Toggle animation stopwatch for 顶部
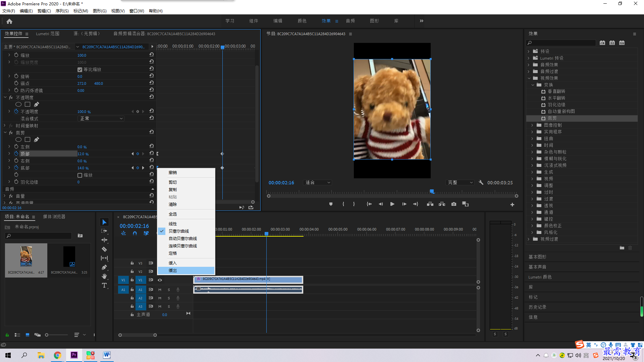 pos(16,154)
